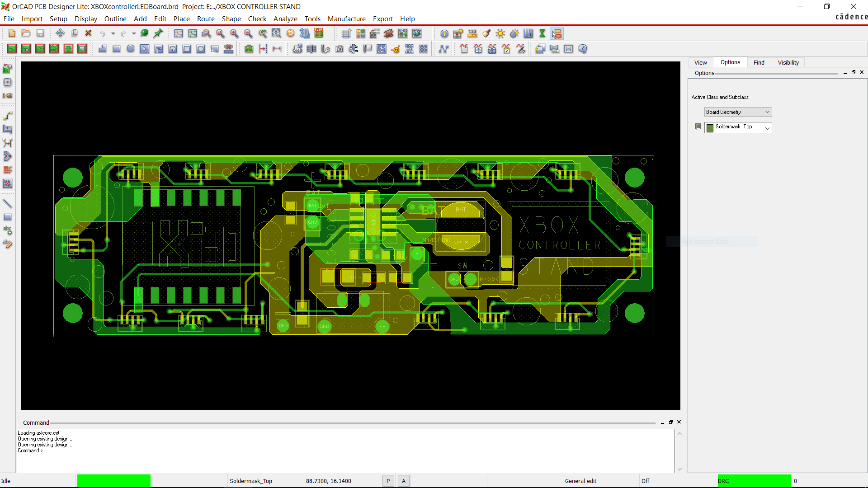Click the toolbar help question mark icon

(x=583, y=49)
